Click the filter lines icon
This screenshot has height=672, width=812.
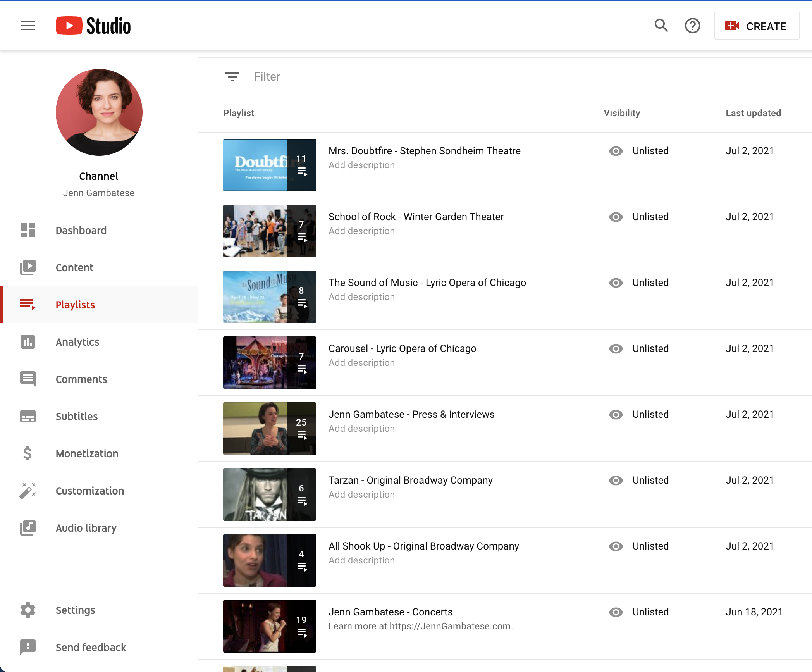(x=232, y=77)
